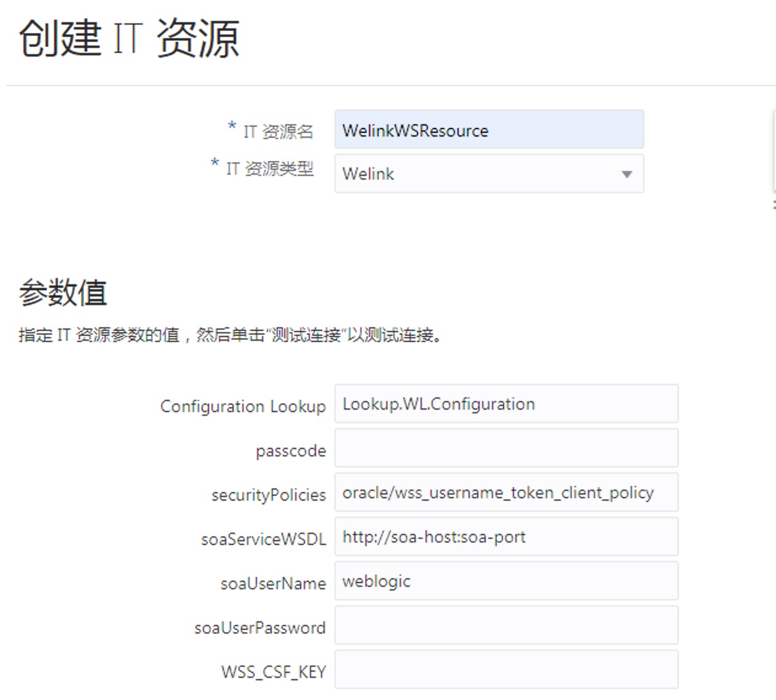Click the soaUserPassword label
The image size is (776, 700).
[260, 628]
